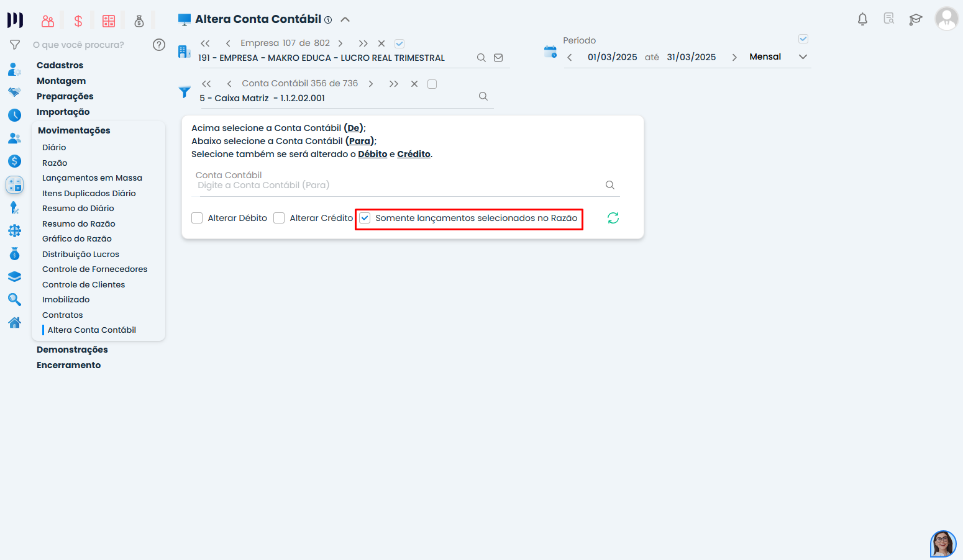Click the two-people group sidebar icon
Image resolution: width=963 pixels, height=560 pixels.
(14, 138)
